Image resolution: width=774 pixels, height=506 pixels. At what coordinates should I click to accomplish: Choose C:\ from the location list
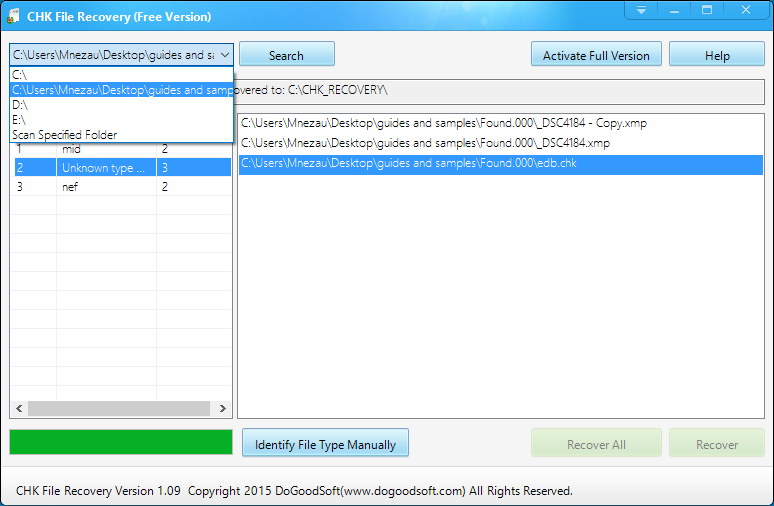point(121,75)
